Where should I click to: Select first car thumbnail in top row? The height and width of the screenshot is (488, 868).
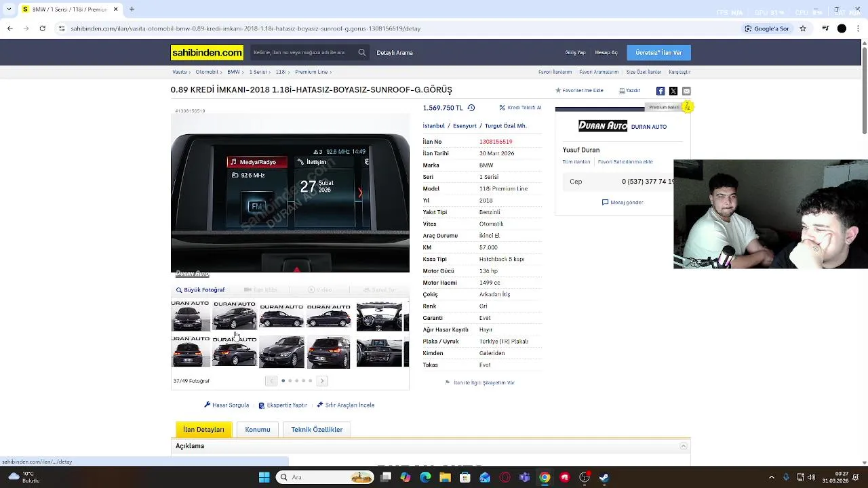click(x=190, y=316)
